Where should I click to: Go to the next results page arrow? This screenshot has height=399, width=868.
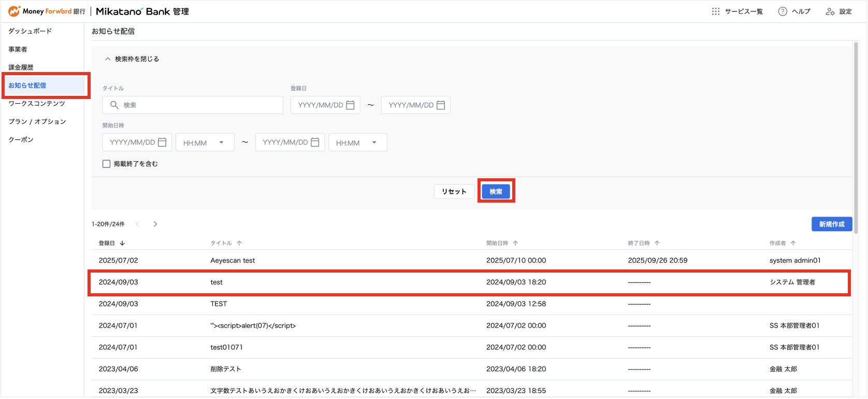pos(155,224)
